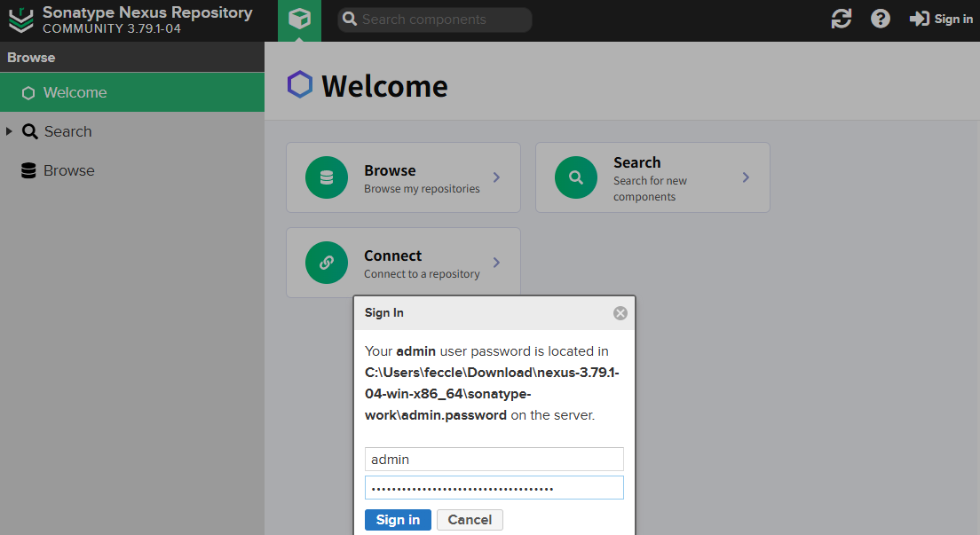The width and height of the screenshot is (980, 535).
Task: Click the Browse sidebar panel header
Action: pos(132,58)
